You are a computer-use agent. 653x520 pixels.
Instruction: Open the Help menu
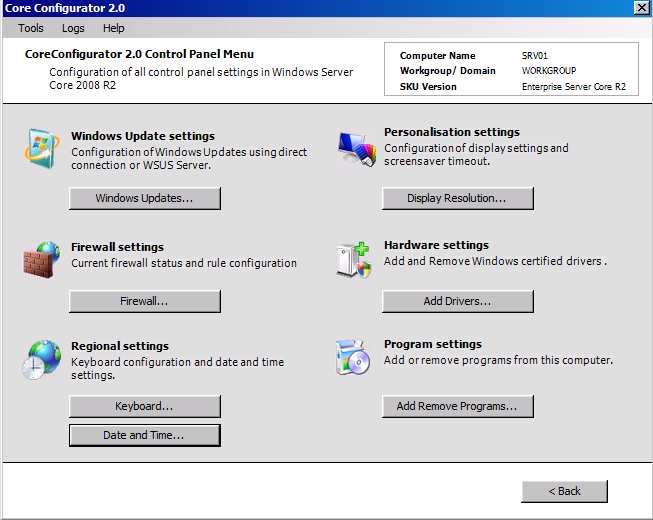pyautogui.click(x=114, y=28)
